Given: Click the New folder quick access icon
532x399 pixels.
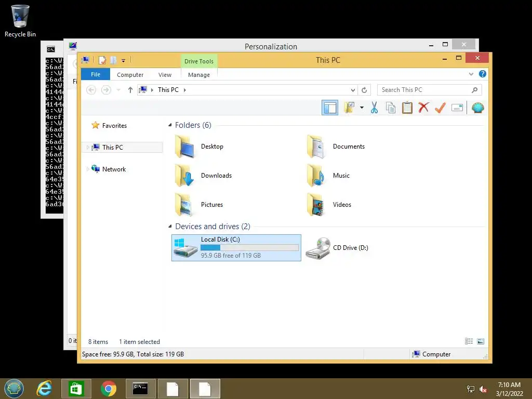Looking at the screenshot, I should point(113,60).
